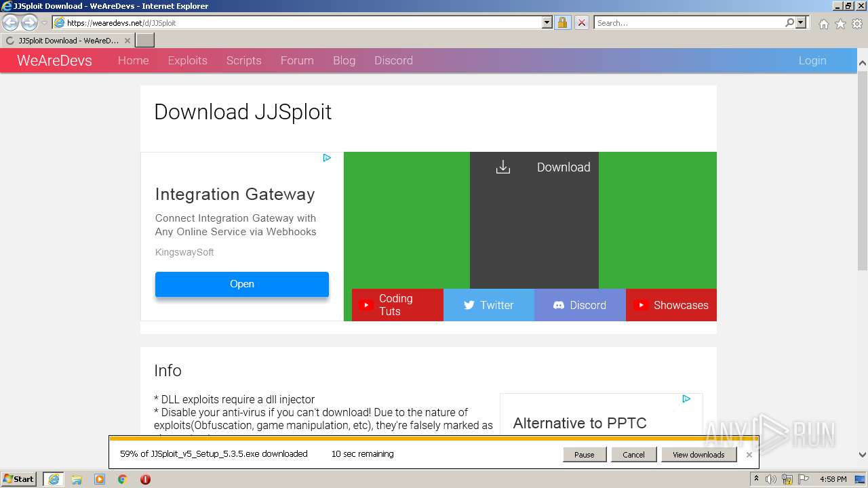Viewport: 868px width, 488px height.
Task: Click the security lock icon
Action: pyautogui.click(x=562, y=22)
